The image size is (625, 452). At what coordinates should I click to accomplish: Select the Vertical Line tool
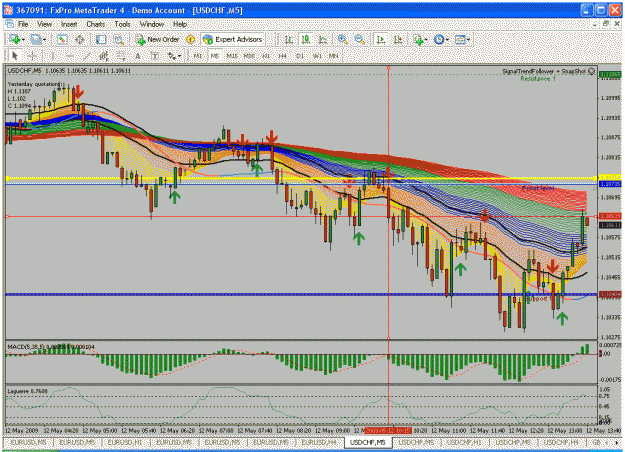coord(52,56)
